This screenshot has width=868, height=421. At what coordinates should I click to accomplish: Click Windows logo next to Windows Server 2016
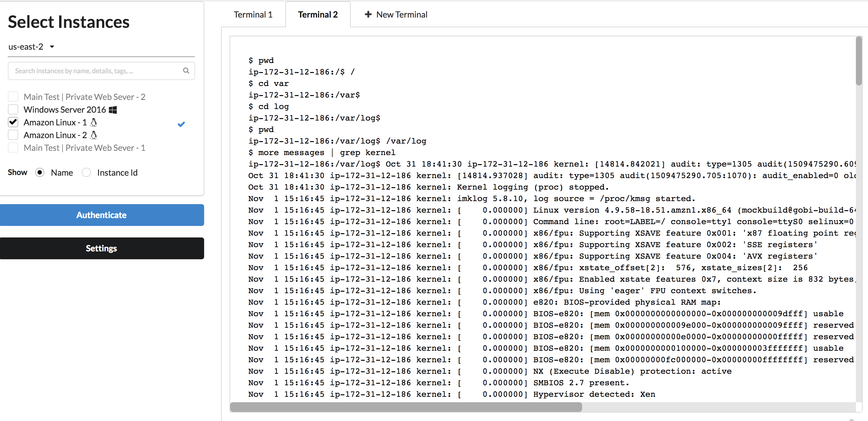113,110
